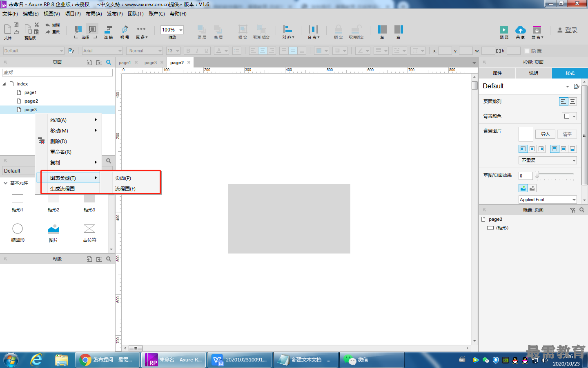Viewport: 588px width, 368px height.
Task: Choose 流程图(F) from the submenu
Action: click(x=125, y=188)
